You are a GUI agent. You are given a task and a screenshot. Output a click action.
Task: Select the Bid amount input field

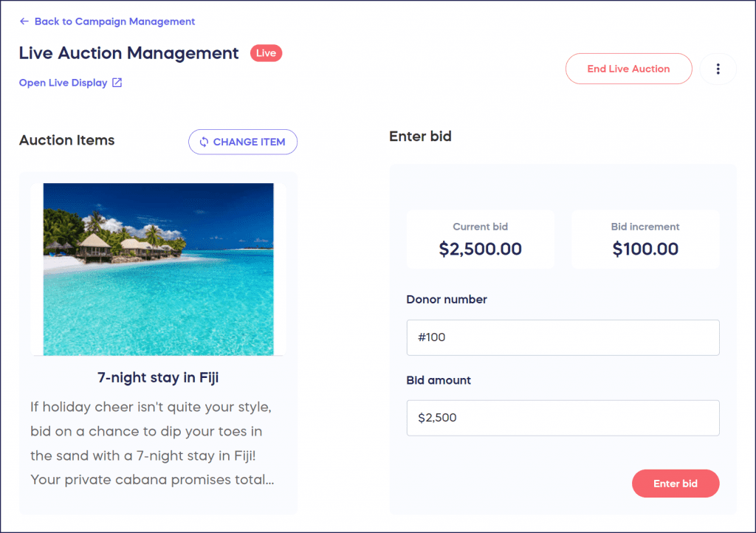click(x=563, y=418)
